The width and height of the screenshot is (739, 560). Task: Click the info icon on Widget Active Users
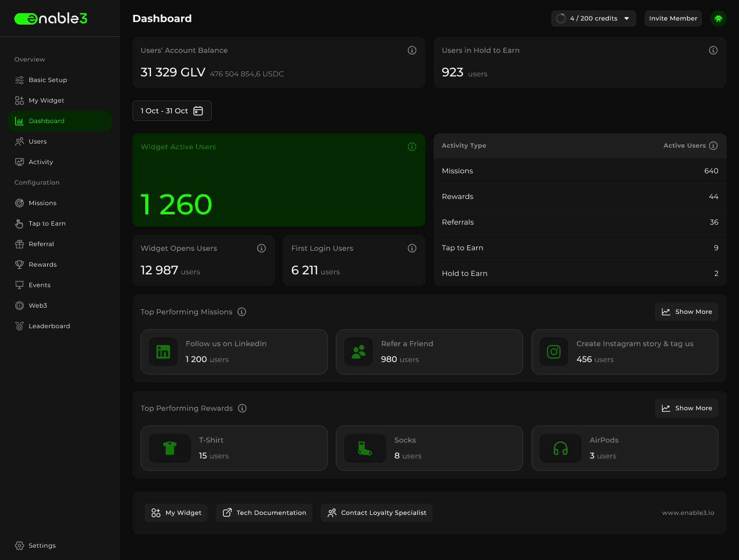(x=412, y=147)
